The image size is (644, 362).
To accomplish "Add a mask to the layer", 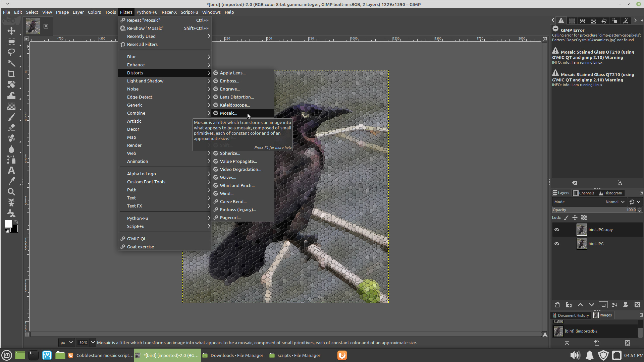I will [626, 305].
